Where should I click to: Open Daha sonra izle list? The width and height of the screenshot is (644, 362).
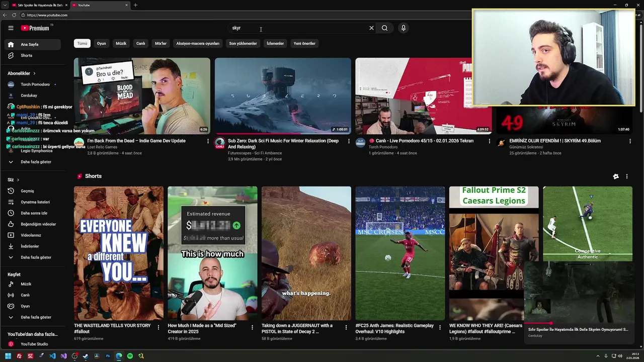[32, 213]
